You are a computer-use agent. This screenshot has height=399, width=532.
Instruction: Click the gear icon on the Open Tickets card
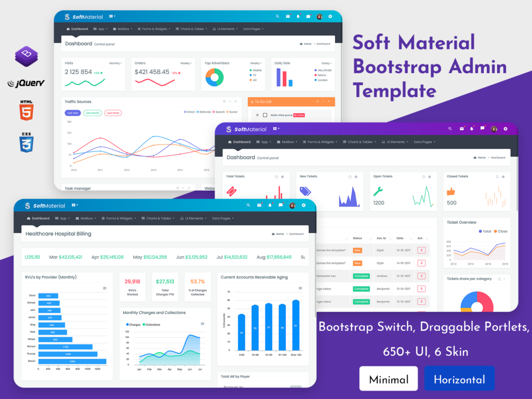click(x=430, y=177)
